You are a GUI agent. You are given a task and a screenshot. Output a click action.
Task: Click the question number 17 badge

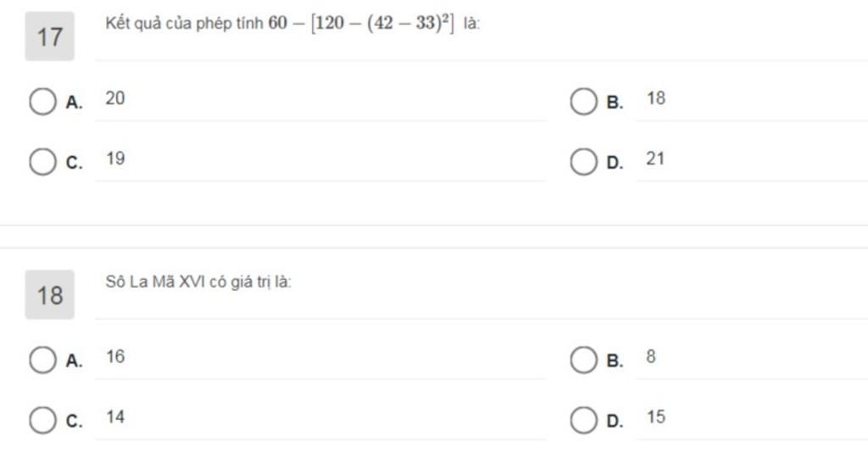(x=50, y=36)
